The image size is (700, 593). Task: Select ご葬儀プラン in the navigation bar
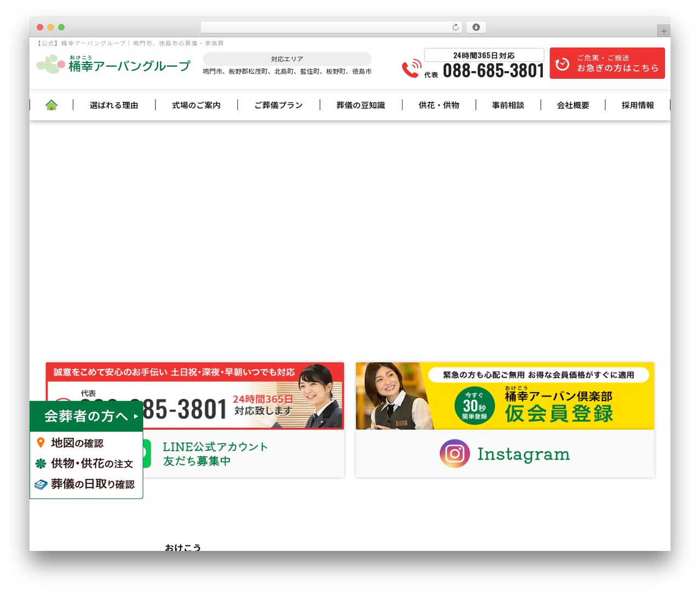pos(278,105)
